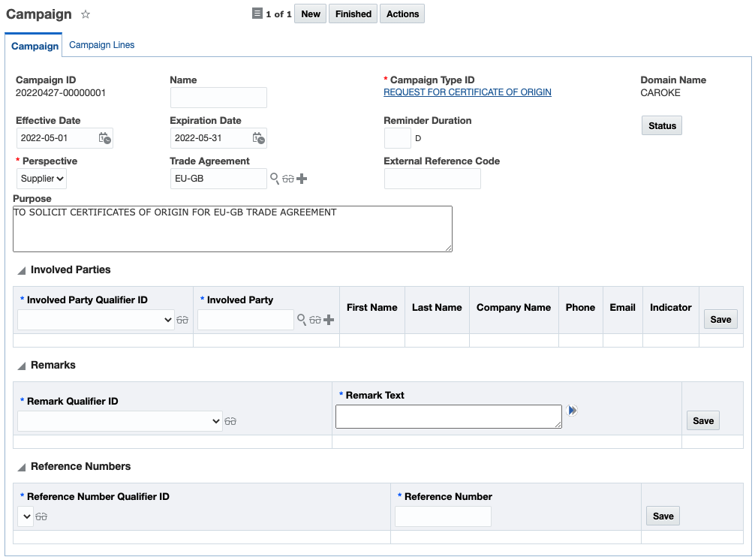Viewport: 755px width, 560px height.
Task: Search Involved Party with magnifier icon
Action: pyautogui.click(x=302, y=320)
